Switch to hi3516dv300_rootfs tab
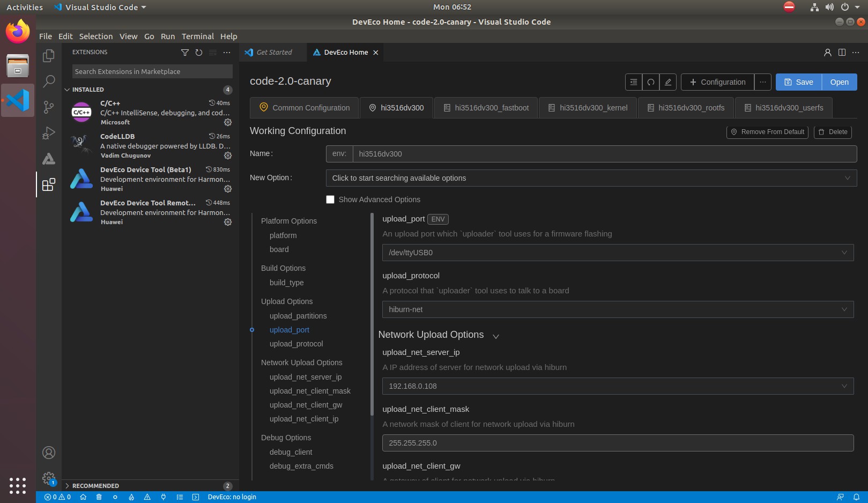Screen dimensions: 868x503 click(686, 108)
